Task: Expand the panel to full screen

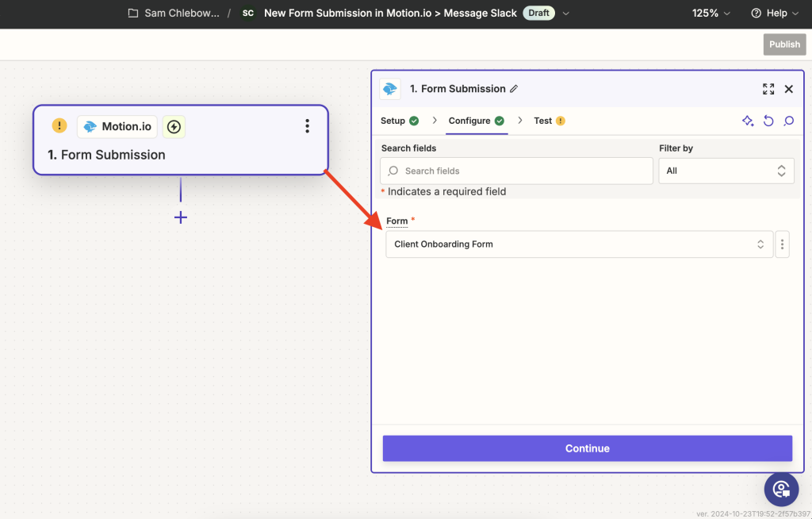Action: 768,89
